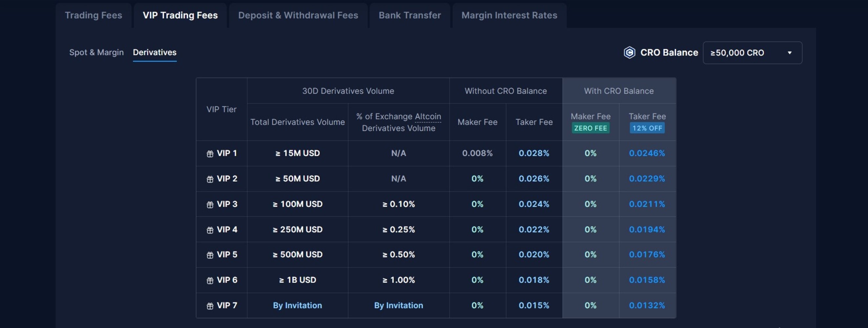Click the VIP 5 row gift icon
The height and width of the screenshot is (328, 868).
pyautogui.click(x=210, y=255)
